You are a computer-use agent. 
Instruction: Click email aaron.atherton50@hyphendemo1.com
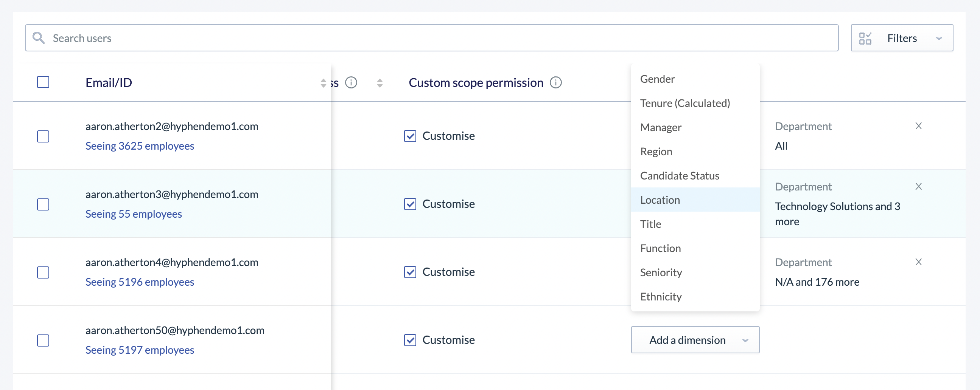(175, 330)
